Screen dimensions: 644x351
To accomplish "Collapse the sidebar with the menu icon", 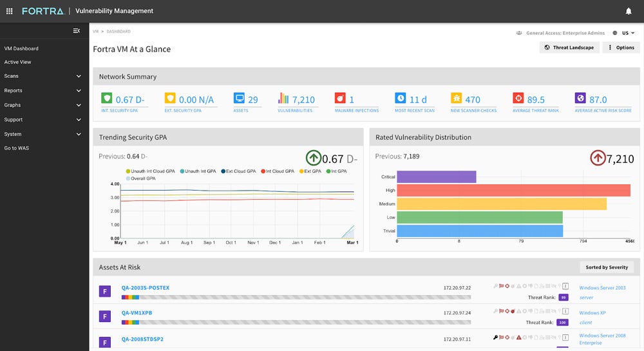I will [x=77, y=31].
